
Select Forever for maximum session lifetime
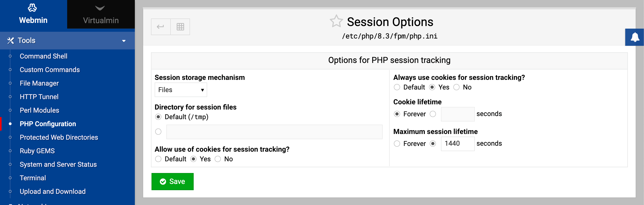[x=397, y=144]
